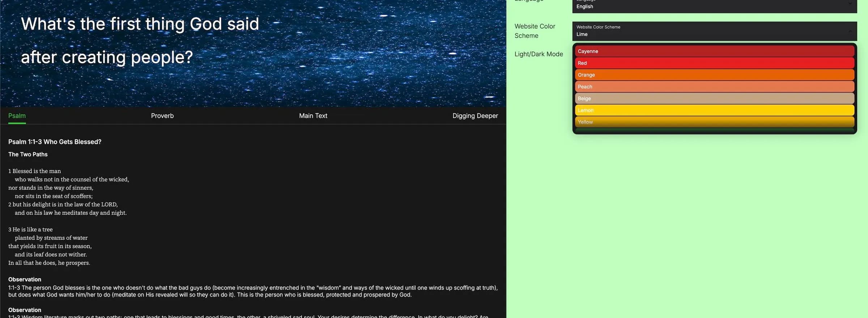Click the Color Scheme field showing Lime

[x=709, y=31]
